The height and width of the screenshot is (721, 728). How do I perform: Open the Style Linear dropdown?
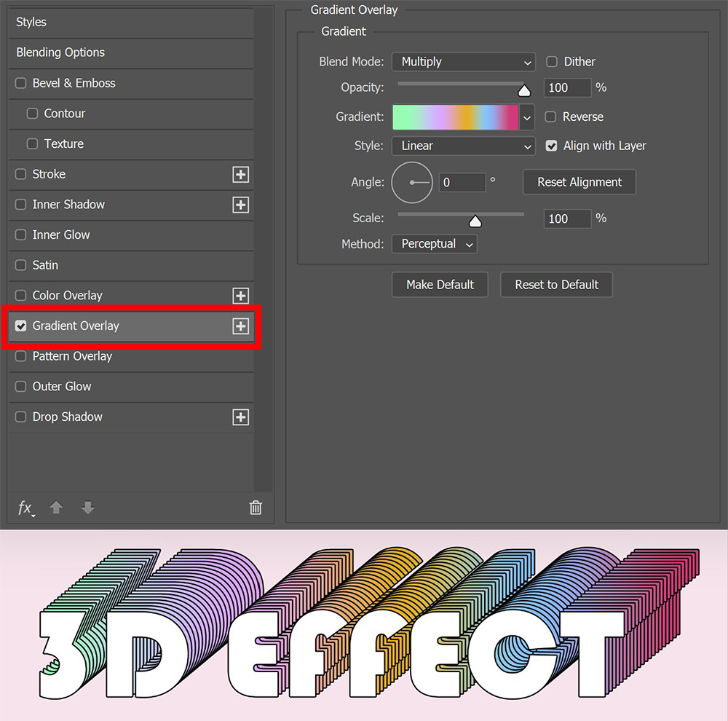point(463,146)
